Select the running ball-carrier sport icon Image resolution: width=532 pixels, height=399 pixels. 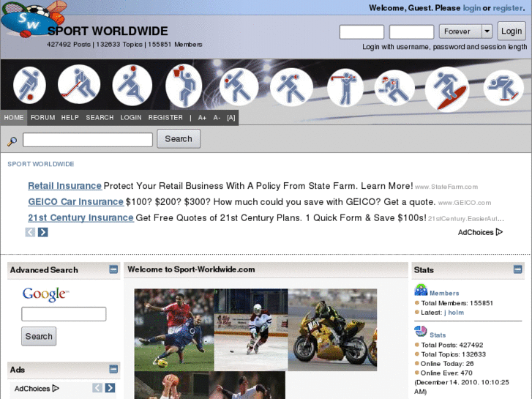pyautogui.click(x=291, y=87)
